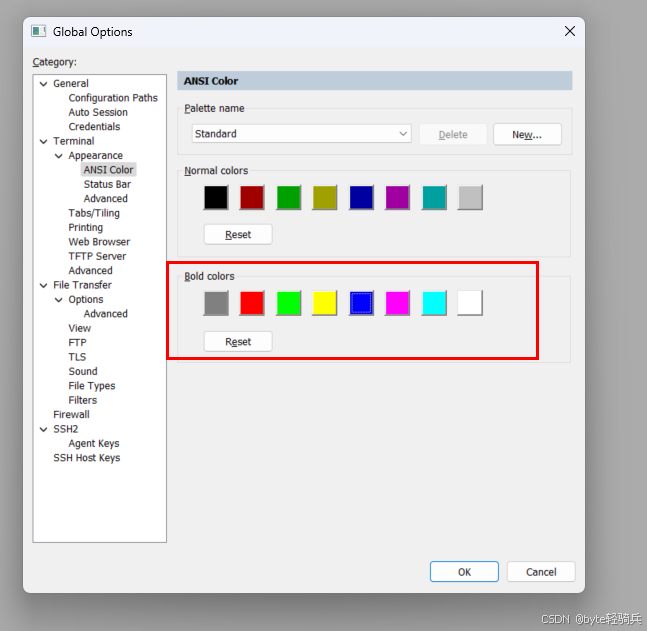Image resolution: width=647 pixels, height=631 pixels.
Task: Click the normal dark blue swatch
Action: pos(361,197)
